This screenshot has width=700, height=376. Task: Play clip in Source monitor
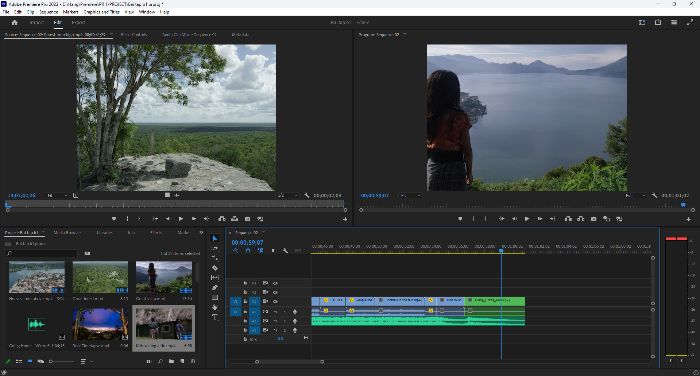(x=181, y=219)
